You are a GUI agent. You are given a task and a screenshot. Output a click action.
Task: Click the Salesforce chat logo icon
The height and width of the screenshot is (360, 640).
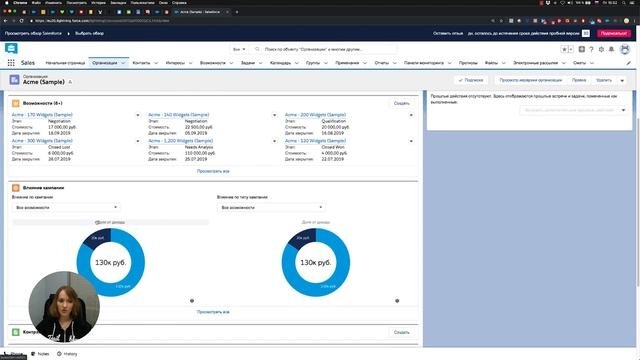(x=11, y=49)
